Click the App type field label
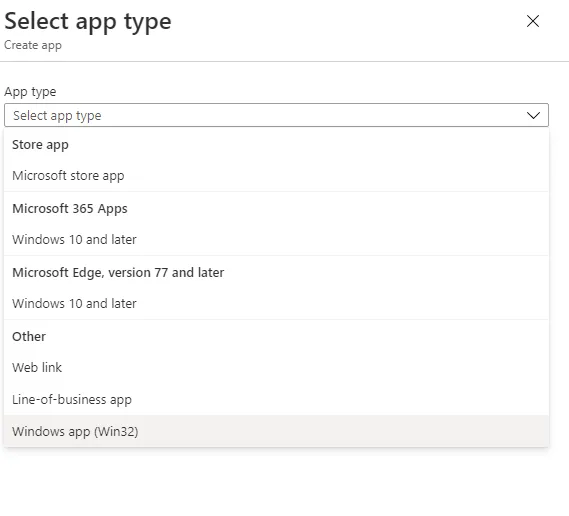569x516 pixels. pos(30,92)
